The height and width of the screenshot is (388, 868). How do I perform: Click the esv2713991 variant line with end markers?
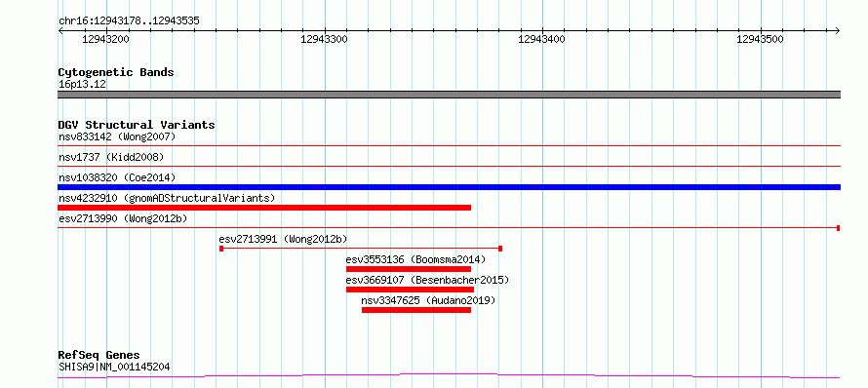pyautogui.click(x=361, y=249)
